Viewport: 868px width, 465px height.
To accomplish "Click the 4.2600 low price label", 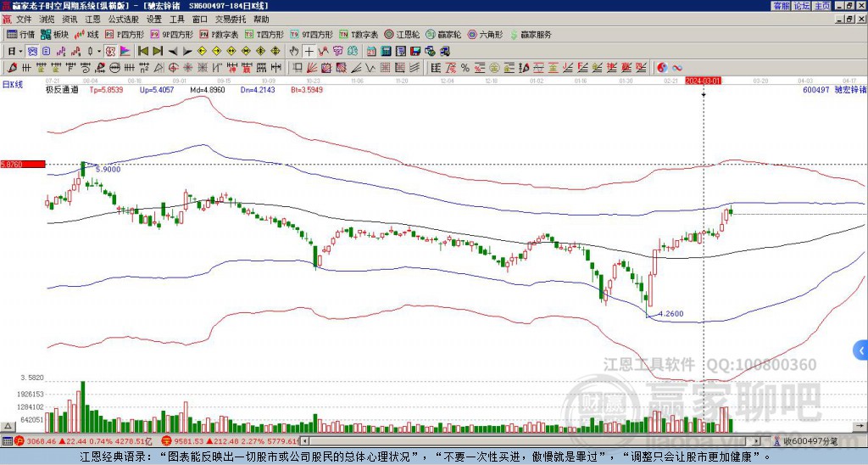I will [671, 314].
